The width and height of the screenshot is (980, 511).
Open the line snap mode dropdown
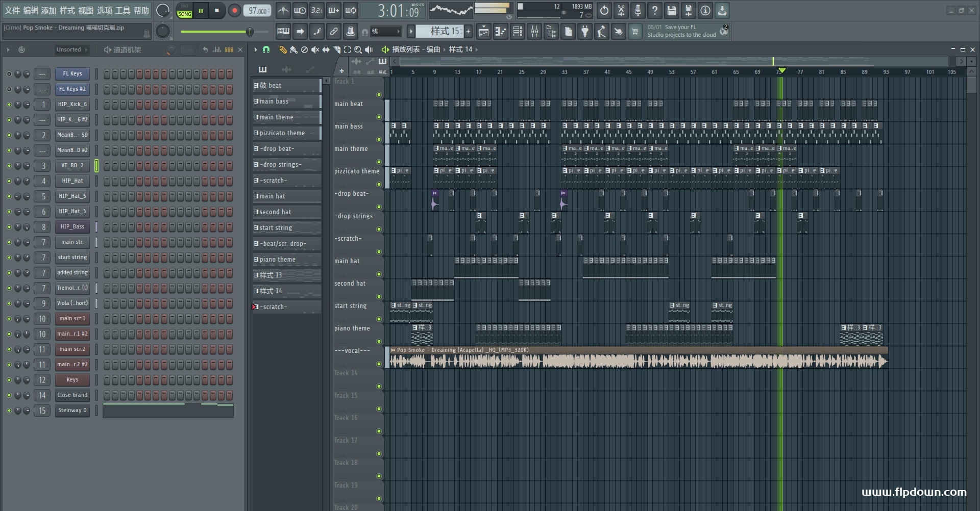tap(385, 32)
